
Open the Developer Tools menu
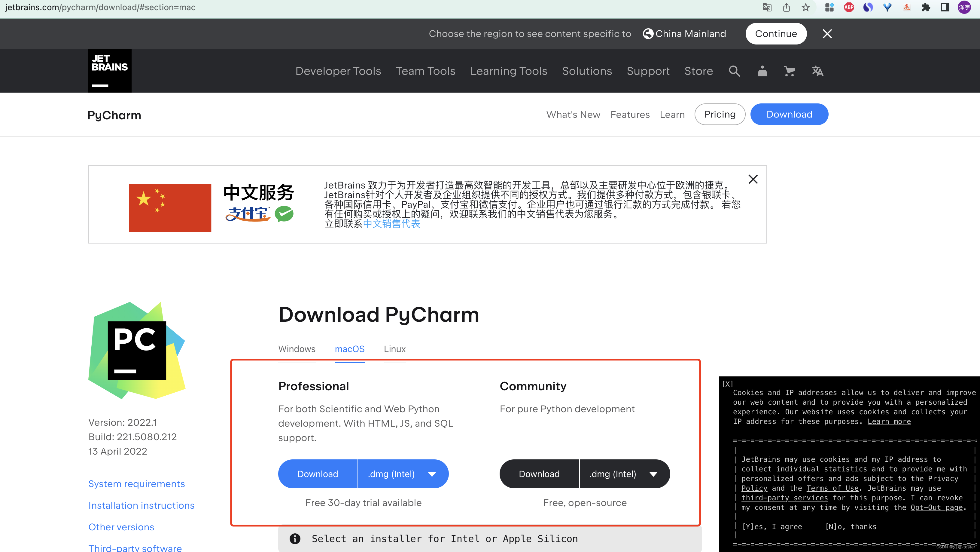pyautogui.click(x=338, y=71)
